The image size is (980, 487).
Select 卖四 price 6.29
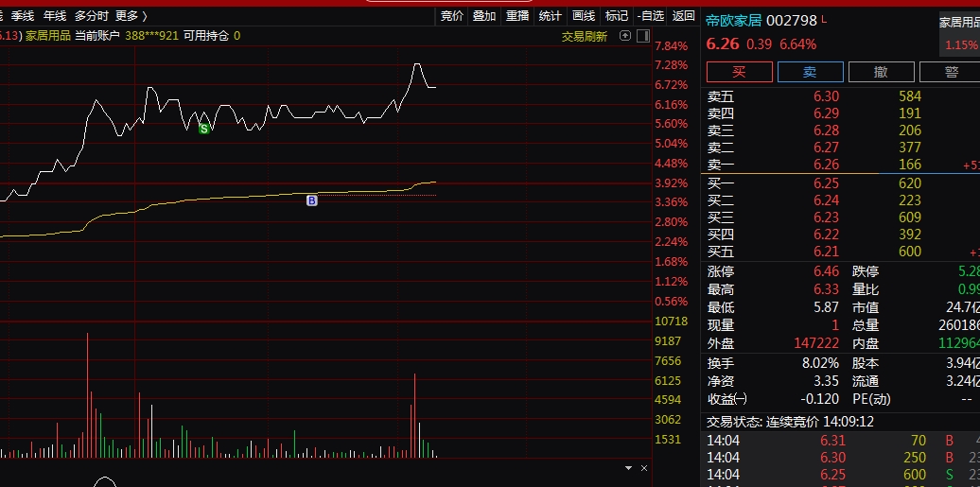coord(826,113)
